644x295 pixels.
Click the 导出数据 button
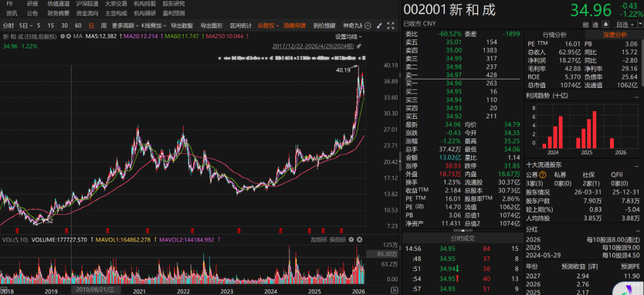click(182, 26)
